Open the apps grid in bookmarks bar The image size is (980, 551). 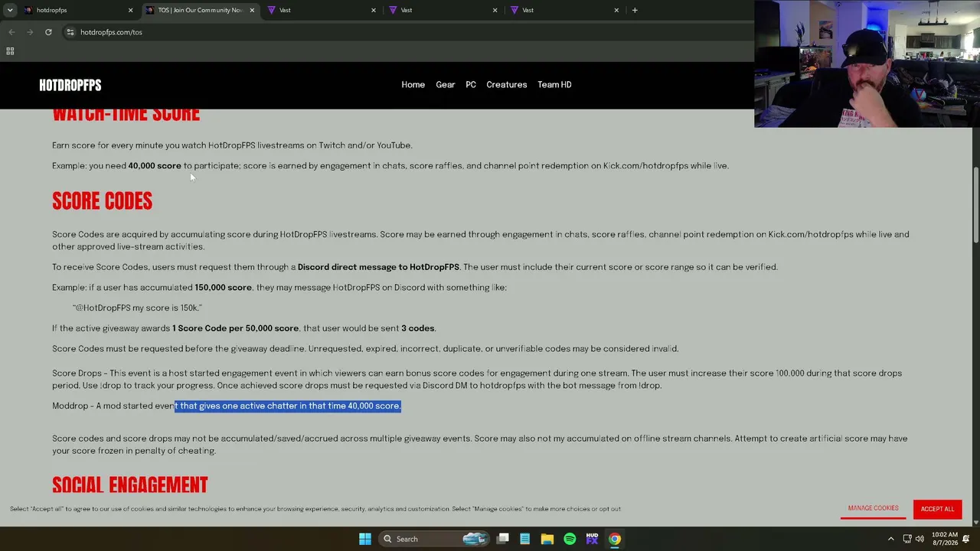pos(10,51)
